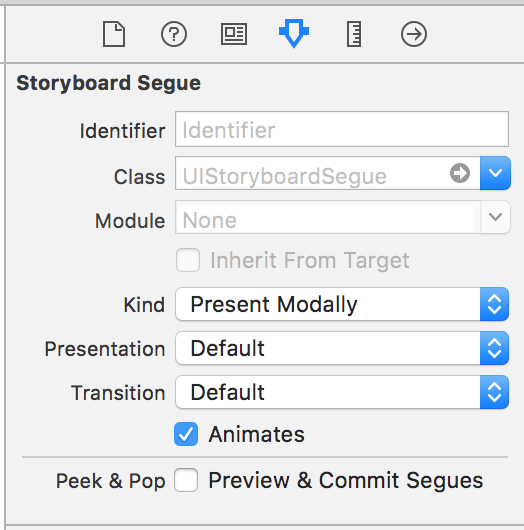Toggle the Animates checkbox

(x=186, y=434)
